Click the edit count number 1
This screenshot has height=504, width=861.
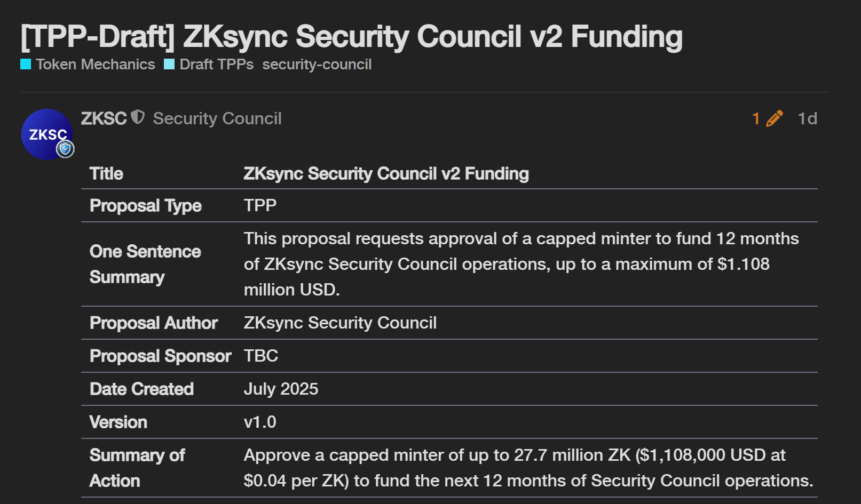[756, 118]
